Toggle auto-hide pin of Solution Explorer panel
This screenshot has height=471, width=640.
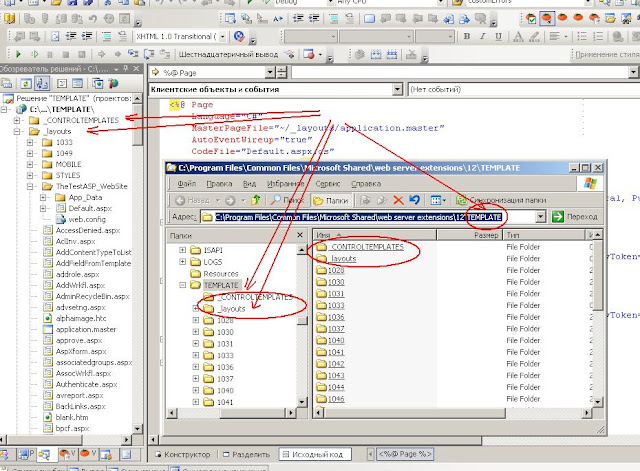[x=126, y=68]
